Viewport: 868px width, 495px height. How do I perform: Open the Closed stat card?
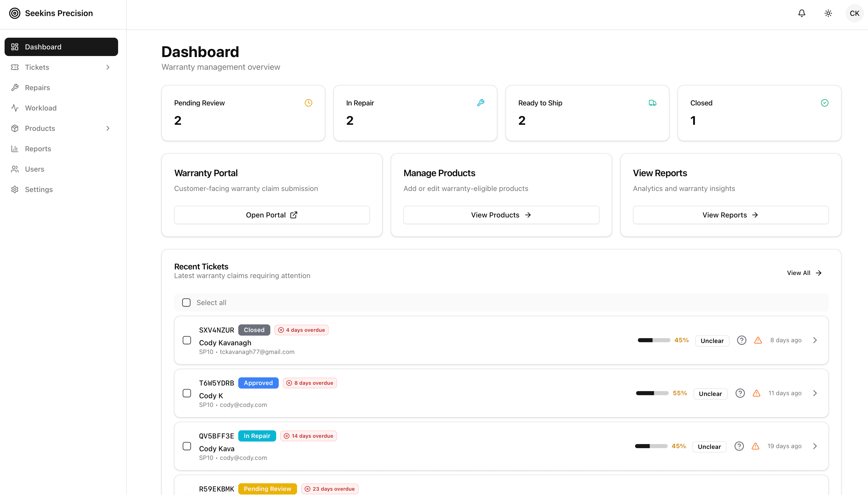point(759,113)
